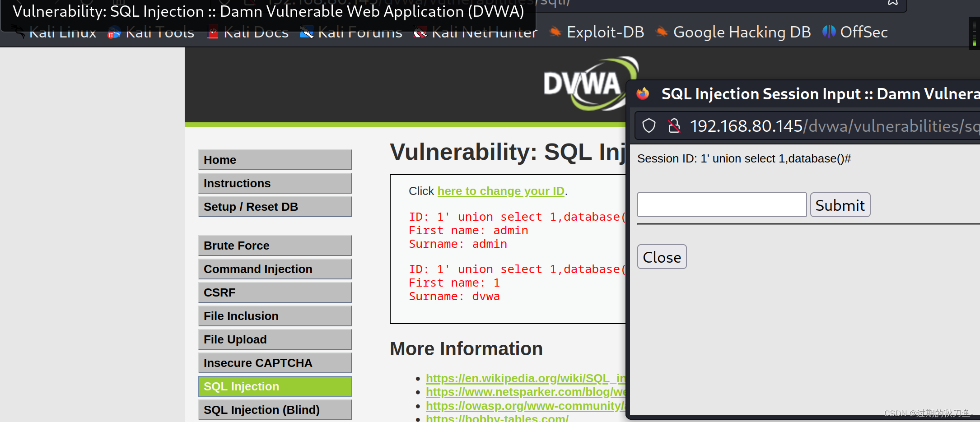Viewport: 980px width, 422px height.
Task: Select Command Injection vulnerability
Action: [x=275, y=269]
